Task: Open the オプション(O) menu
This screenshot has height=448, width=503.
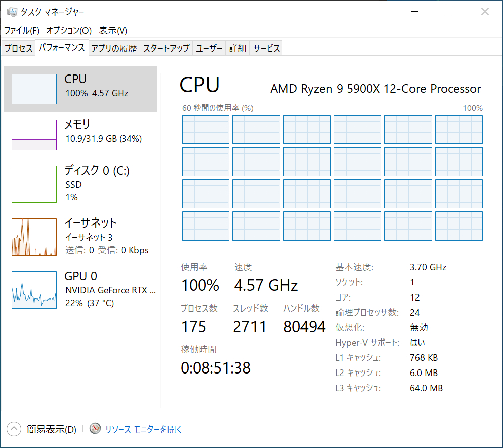Action: point(69,30)
